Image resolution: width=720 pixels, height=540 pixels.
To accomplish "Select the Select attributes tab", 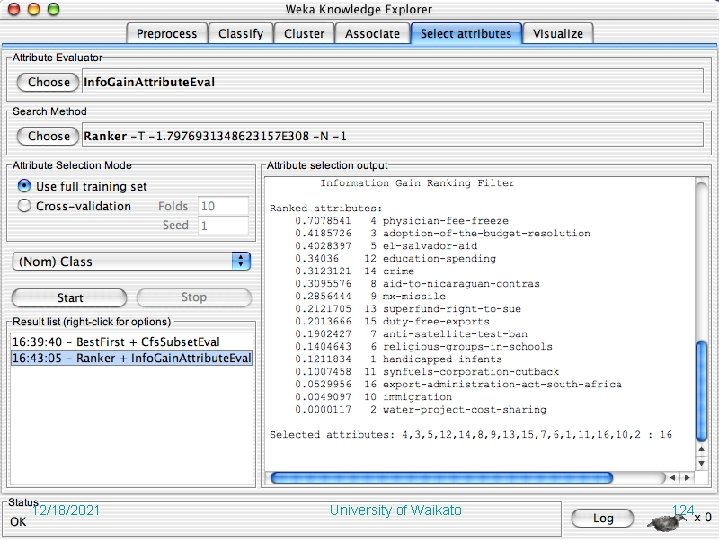I will click(466, 34).
